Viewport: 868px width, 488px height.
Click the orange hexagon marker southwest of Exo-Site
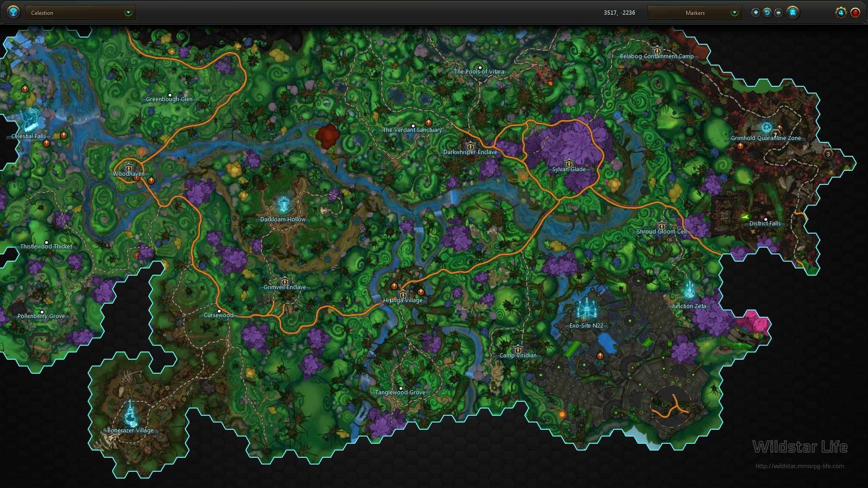tap(562, 414)
